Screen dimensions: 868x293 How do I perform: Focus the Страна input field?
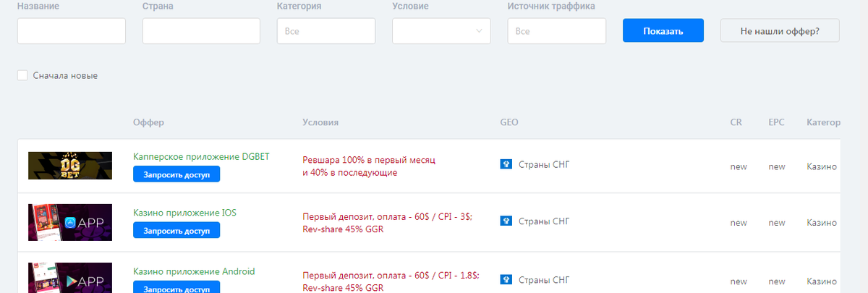click(x=201, y=31)
